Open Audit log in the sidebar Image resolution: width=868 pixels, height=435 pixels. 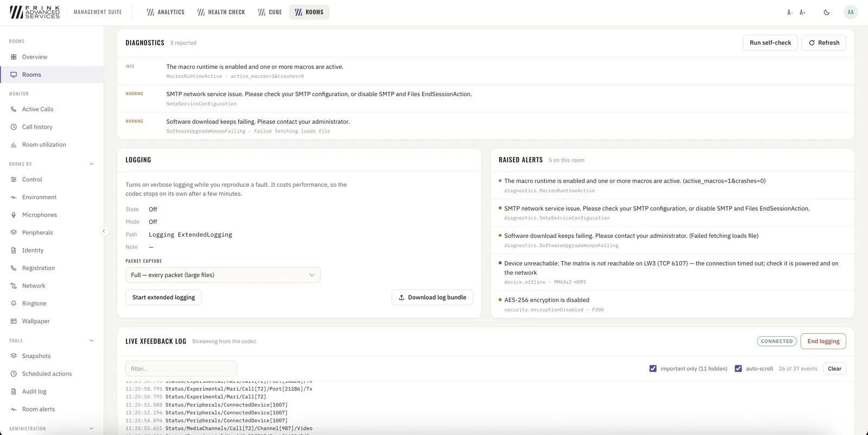pos(52,392)
